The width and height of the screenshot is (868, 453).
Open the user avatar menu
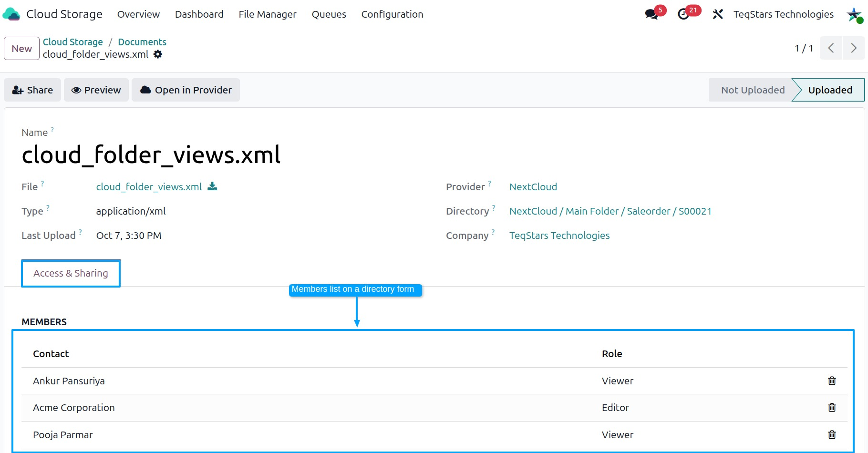854,14
